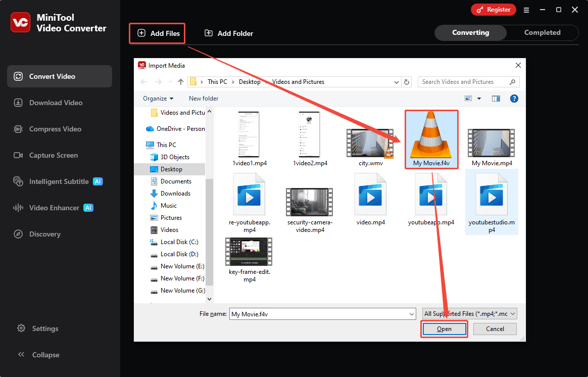Toggle the preview pane icon
Screen dimensions: 588x377
click(x=496, y=99)
